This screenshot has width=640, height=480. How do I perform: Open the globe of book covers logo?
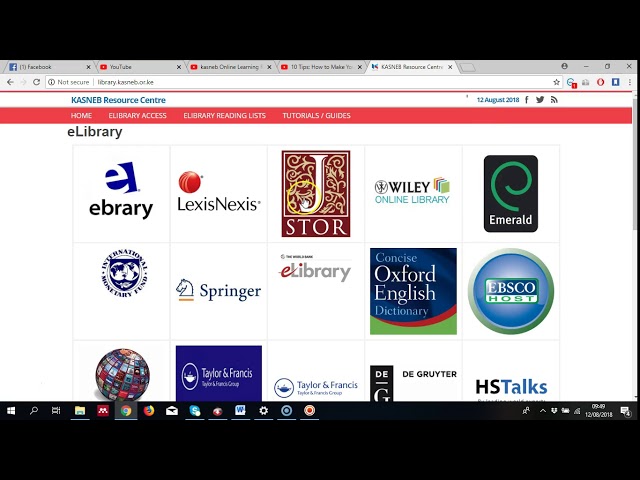coord(122,374)
